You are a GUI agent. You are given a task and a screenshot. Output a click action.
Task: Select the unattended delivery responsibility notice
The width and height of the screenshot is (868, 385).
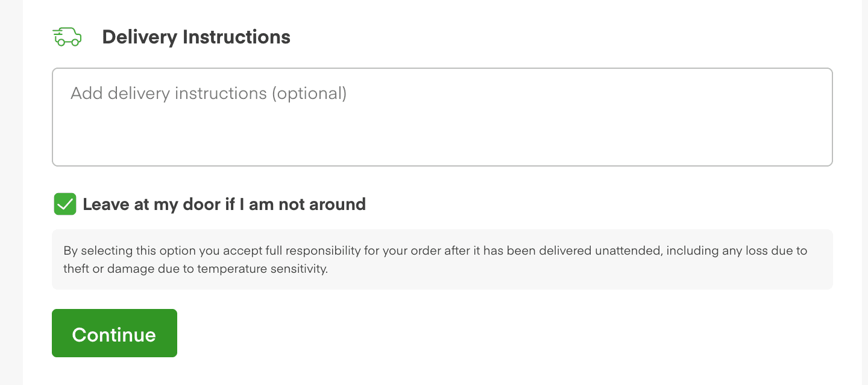[442, 259]
